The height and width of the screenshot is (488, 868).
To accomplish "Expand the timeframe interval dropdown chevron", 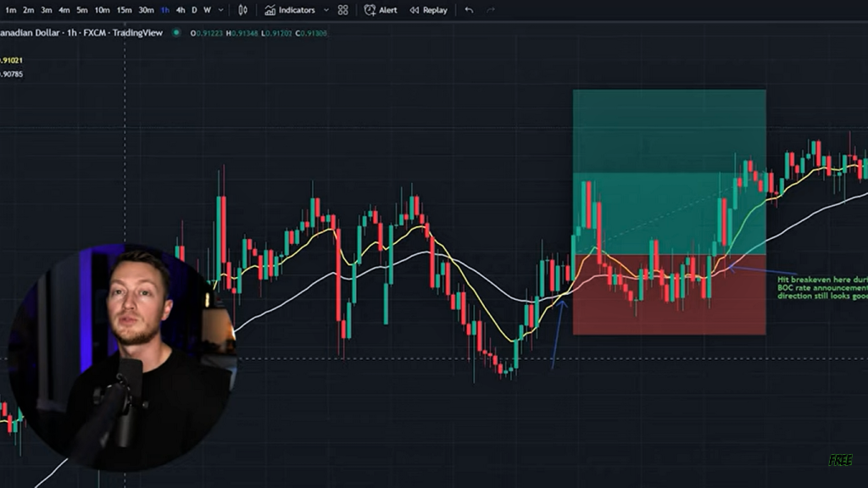I will click(x=221, y=10).
